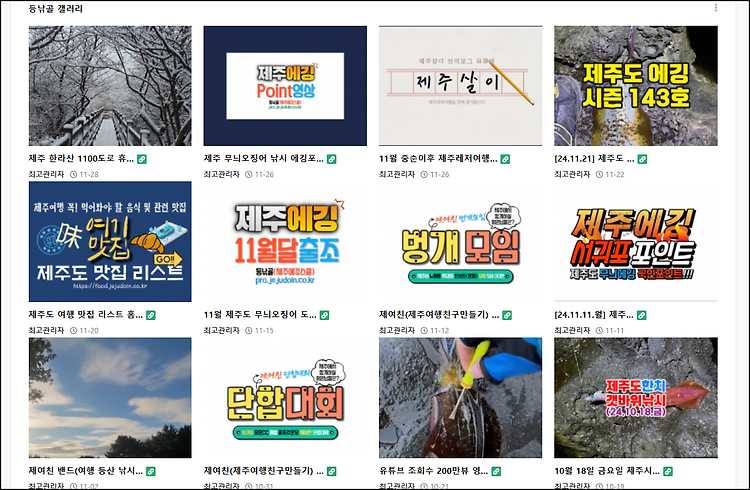Click link icon beside 11월 중순이후 제주레저여행 post
This screenshot has height=490, width=750.
(x=505, y=159)
